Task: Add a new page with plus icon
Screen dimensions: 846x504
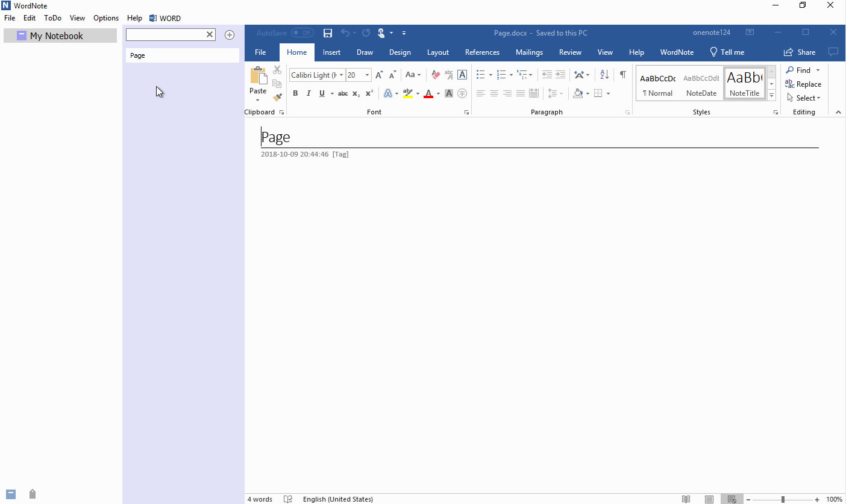Action: click(230, 35)
